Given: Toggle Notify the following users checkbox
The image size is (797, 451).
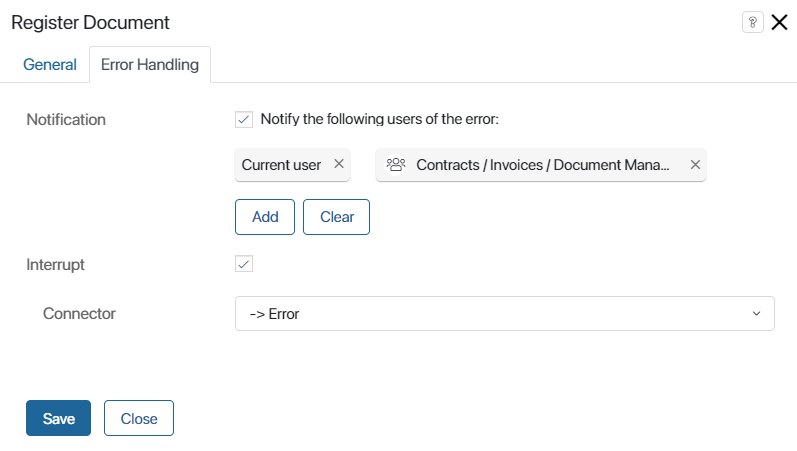Looking at the screenshot, I should [x=244, y=119].
